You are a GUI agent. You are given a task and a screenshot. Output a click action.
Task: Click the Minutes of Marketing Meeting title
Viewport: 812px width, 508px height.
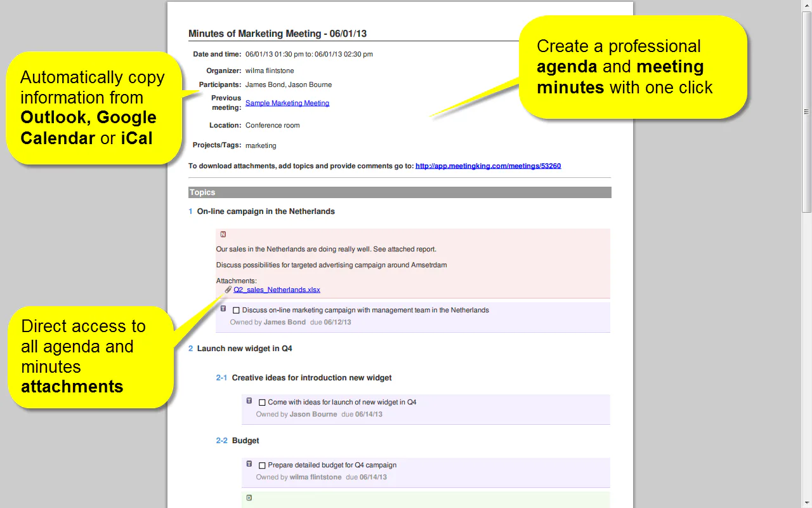coord(278,34)
